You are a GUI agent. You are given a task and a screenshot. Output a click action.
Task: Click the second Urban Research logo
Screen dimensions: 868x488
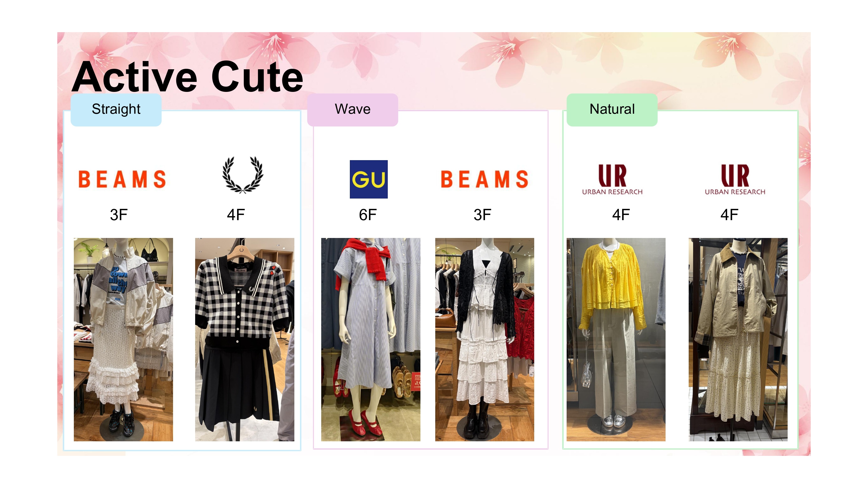click(735, 179)
